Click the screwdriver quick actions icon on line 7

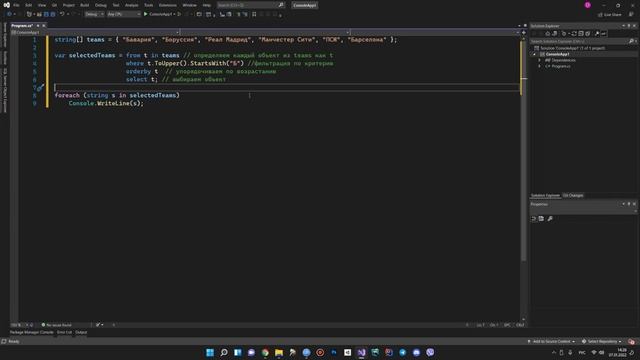click(x=40, y=87)
